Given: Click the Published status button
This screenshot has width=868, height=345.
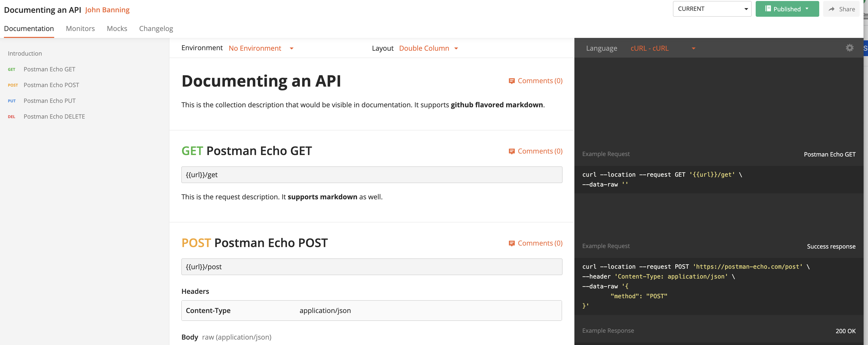Looking at the screenshot, I should [x=787, y=9].
